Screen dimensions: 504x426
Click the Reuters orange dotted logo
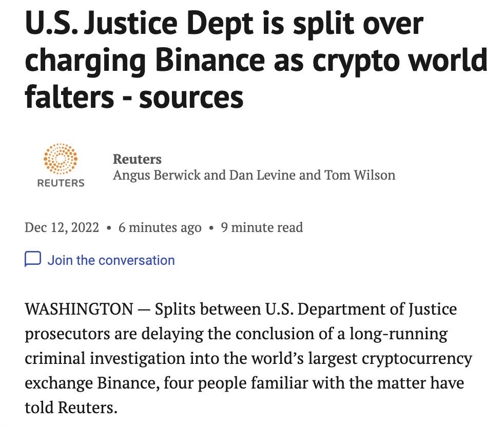click(x=61, y=158)
